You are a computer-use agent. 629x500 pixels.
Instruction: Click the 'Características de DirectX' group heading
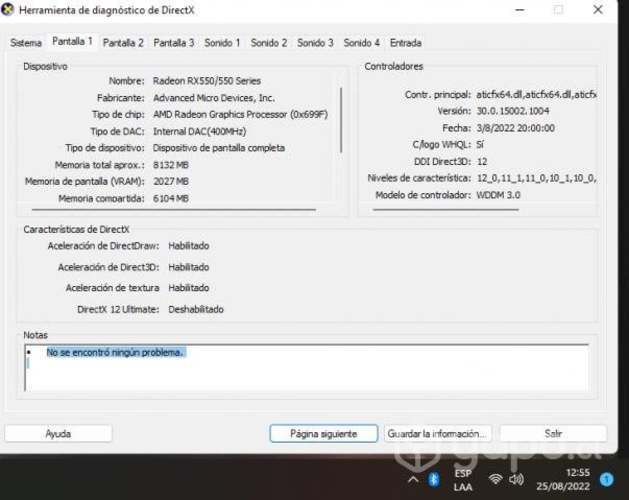pos(76,229)
